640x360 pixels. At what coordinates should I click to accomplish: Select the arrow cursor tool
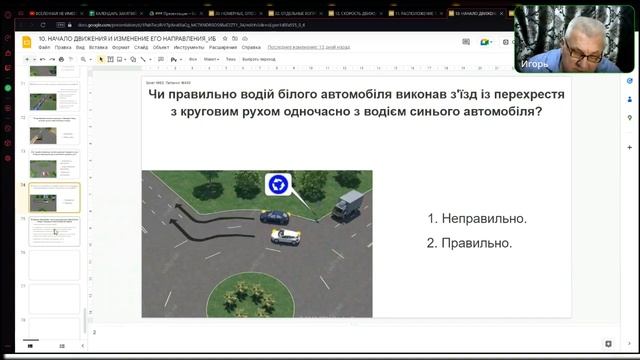pyautogui.click(x=101, y=59)
